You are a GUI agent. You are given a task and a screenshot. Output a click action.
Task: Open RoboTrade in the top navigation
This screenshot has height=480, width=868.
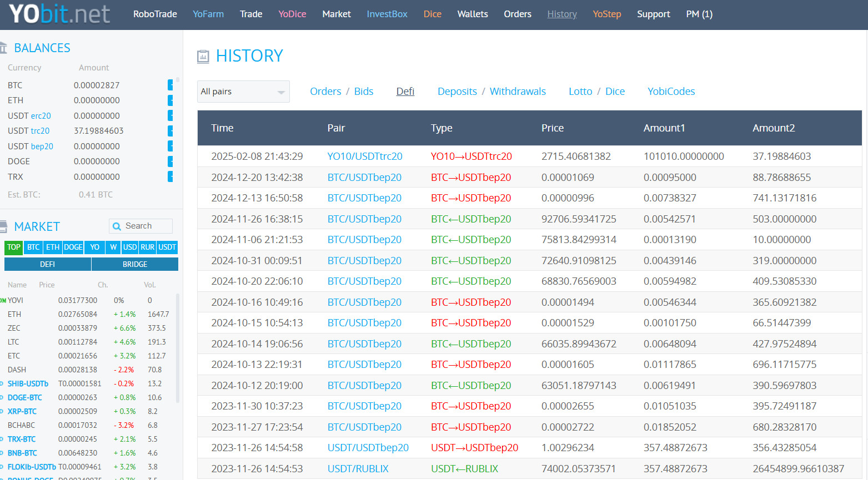point(155,14)
